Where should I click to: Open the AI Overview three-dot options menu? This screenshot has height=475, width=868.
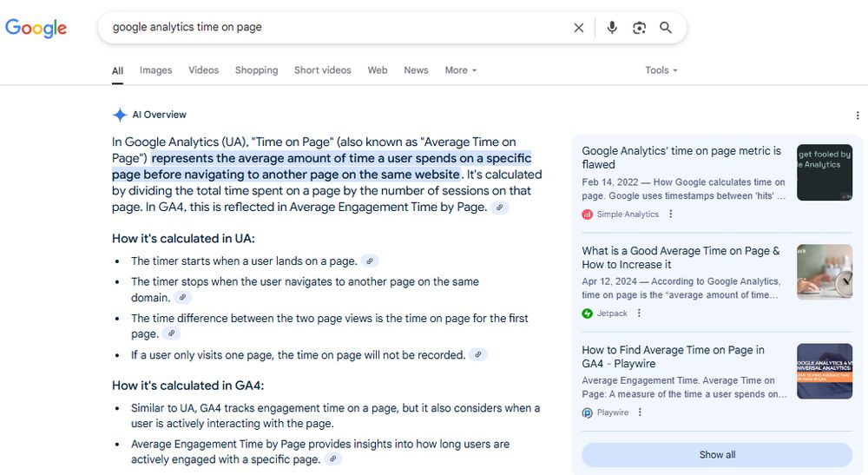858,115
